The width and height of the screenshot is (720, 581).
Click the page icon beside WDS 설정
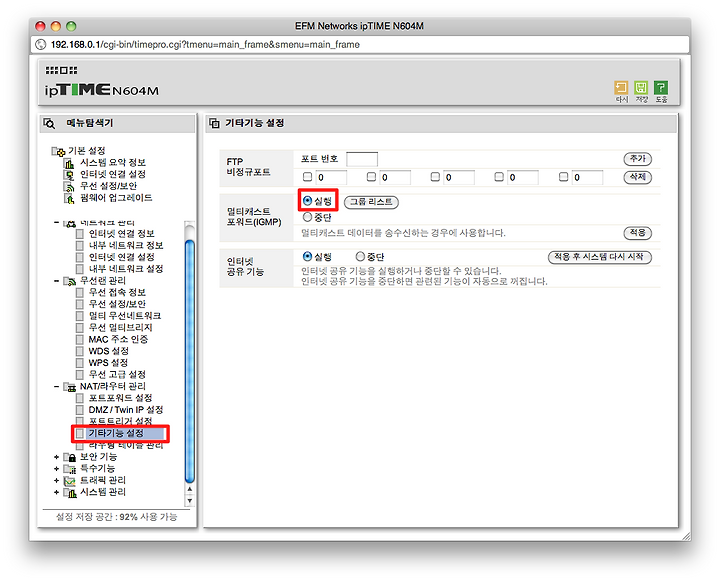tap(79, 351)
